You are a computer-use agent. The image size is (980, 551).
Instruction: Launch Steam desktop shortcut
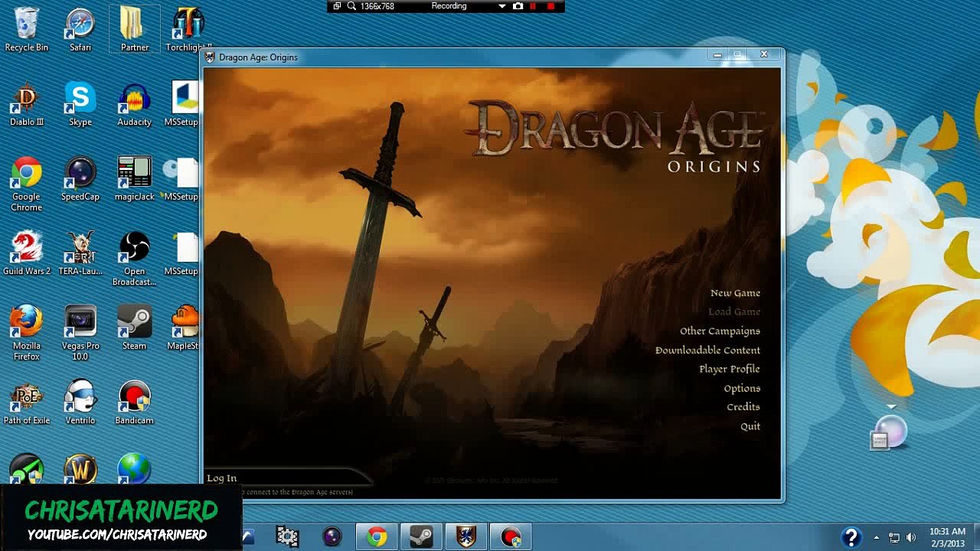134,329
